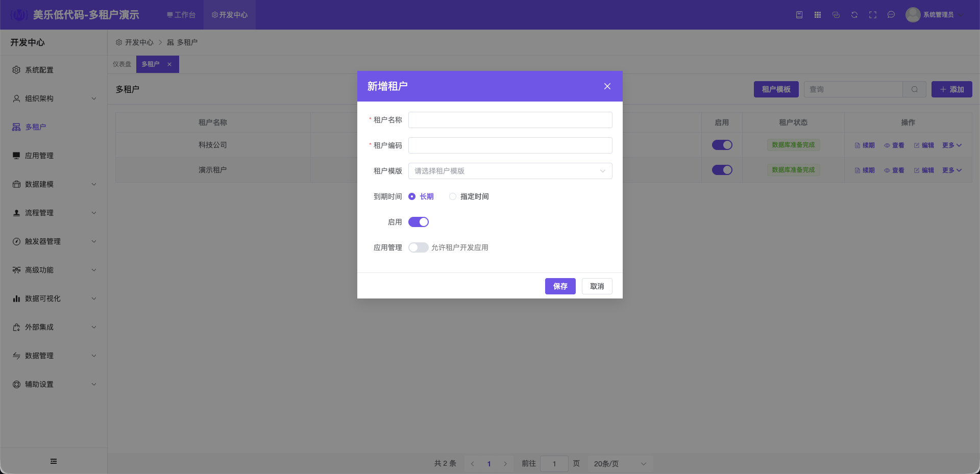980x474 pixels.
Task: Select 多租户 in sidebar
Action: click(x=54, y=127)
